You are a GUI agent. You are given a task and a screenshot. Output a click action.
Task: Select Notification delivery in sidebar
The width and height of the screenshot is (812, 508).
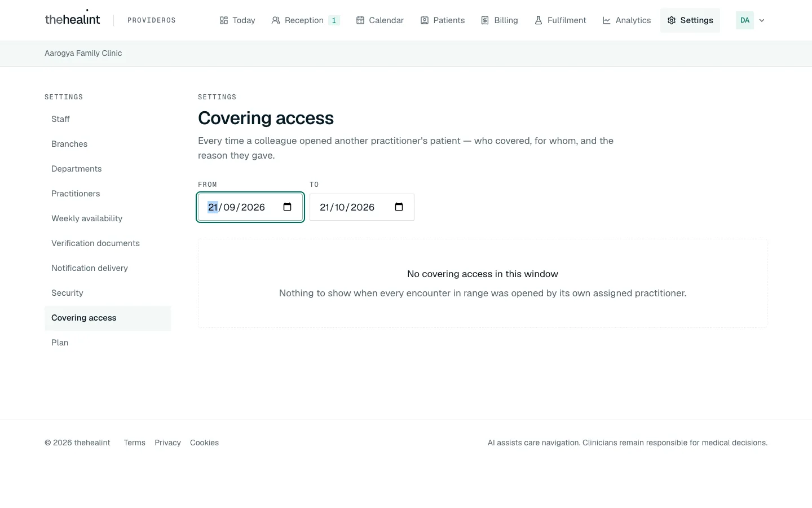(x=108, y=268)
